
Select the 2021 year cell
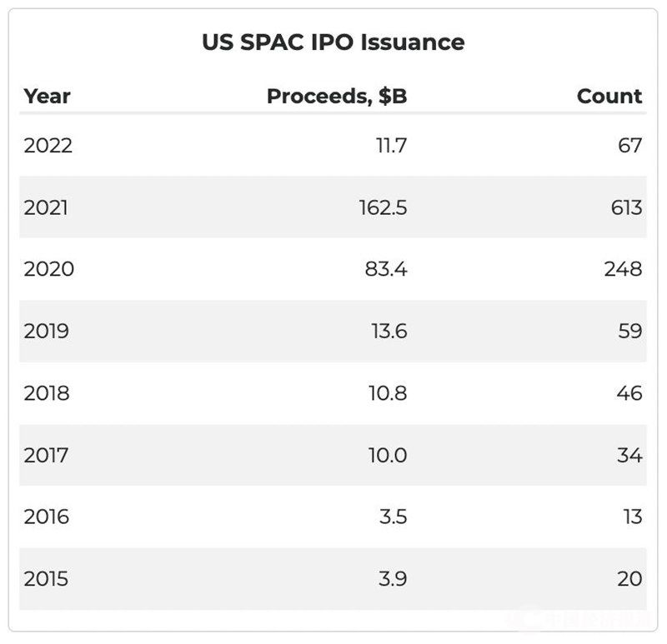(47, 207)
